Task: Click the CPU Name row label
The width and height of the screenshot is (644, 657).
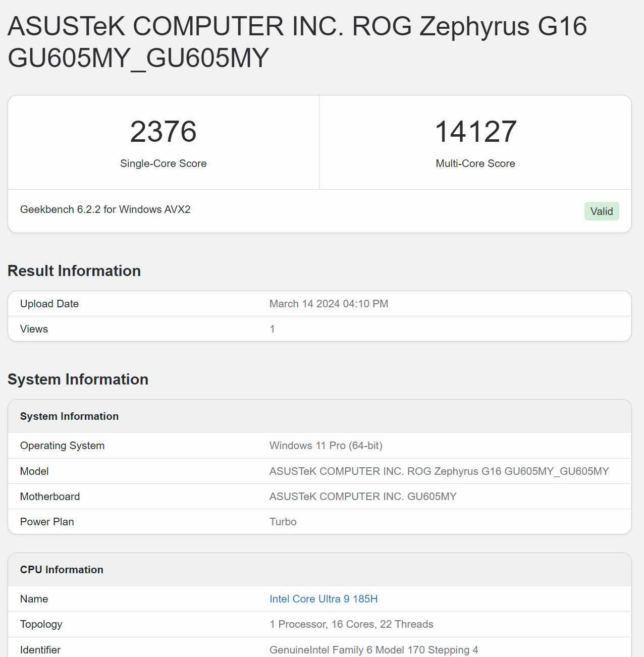Action: [x=34, y=599]
